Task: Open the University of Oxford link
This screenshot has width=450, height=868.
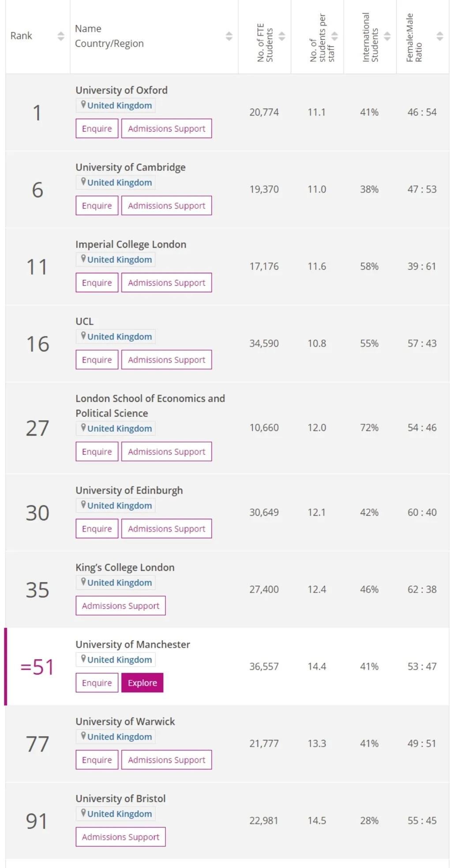Action: pyautogui.click(x=121, y=90)
